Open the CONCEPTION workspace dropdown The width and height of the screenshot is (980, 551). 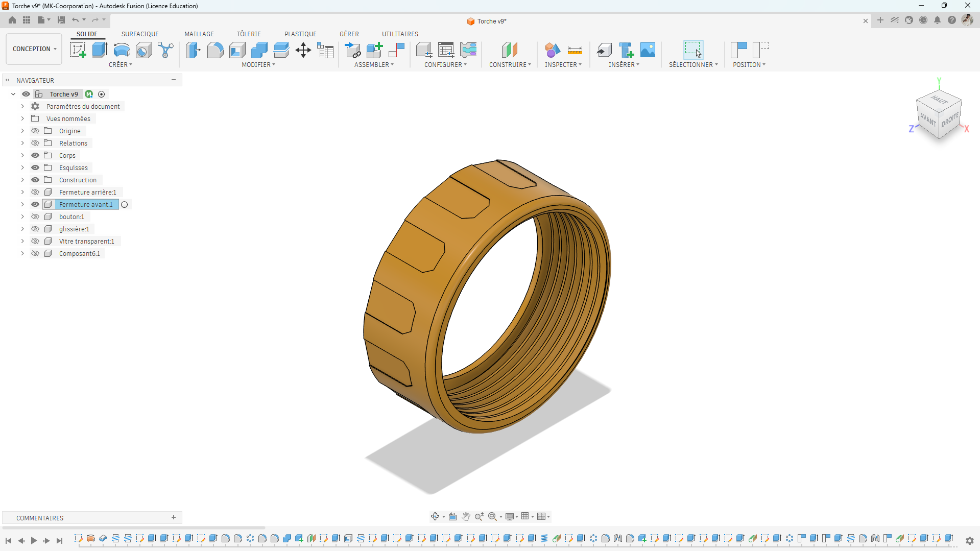(34, 49)
